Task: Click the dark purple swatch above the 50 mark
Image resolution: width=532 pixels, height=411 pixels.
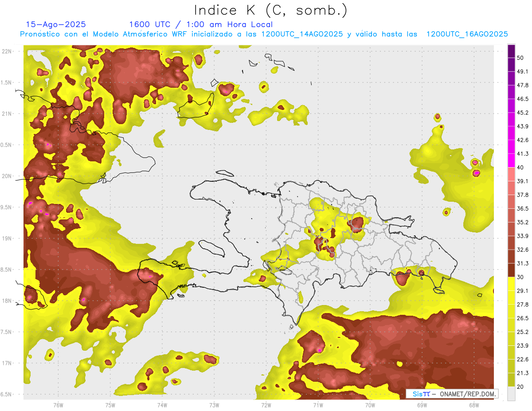Action: (x=511, y=51)
